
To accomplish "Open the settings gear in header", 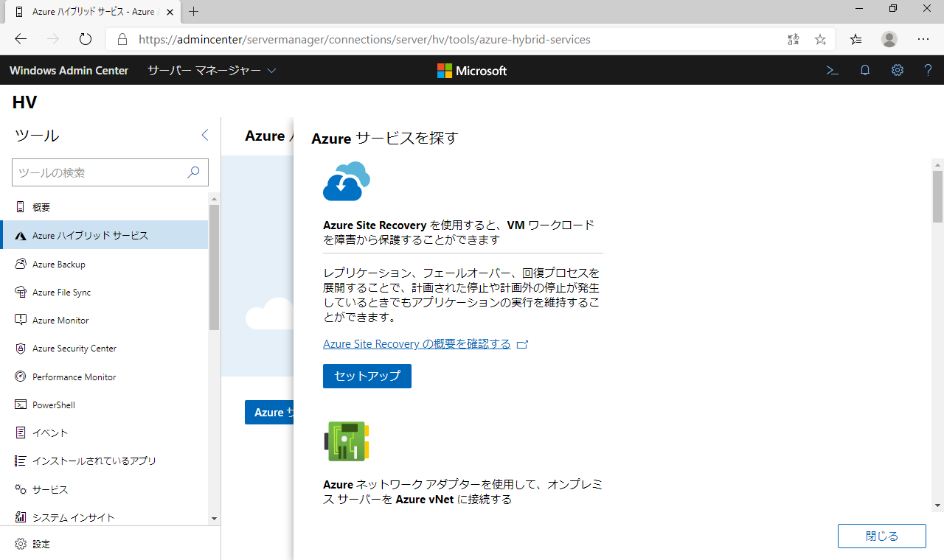I will pyautogui.click(x=898, y=71).
